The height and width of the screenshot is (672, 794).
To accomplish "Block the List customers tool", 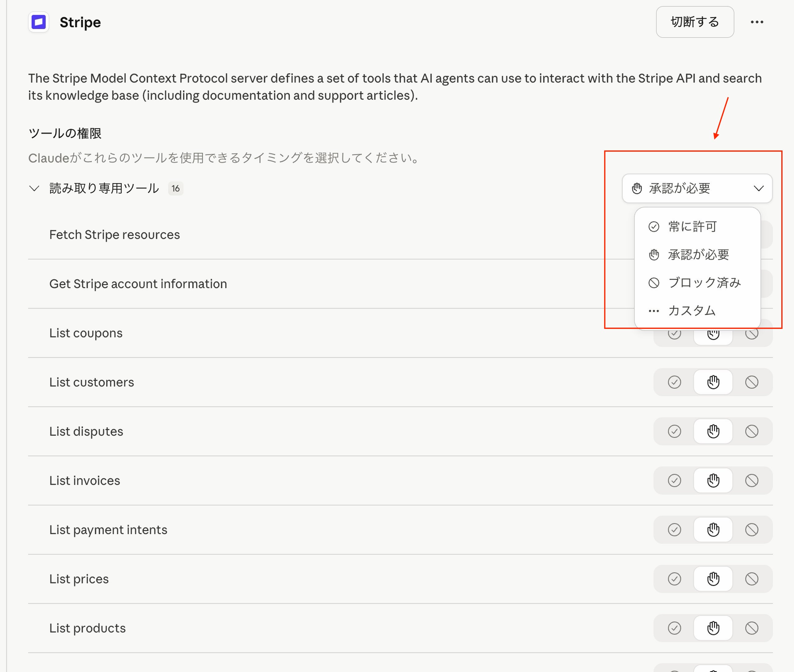I will [x=751, y=382].
